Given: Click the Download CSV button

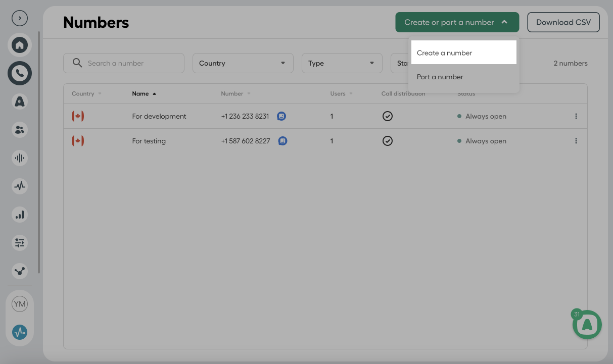Looking at the screenshot, I should [x=563, y=22].
